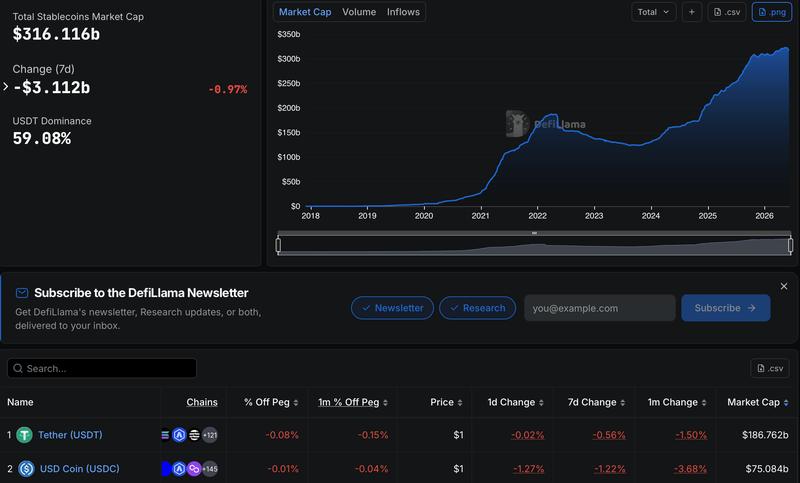Click the blue hexagon chain icon in USDC row

point(179,468)
